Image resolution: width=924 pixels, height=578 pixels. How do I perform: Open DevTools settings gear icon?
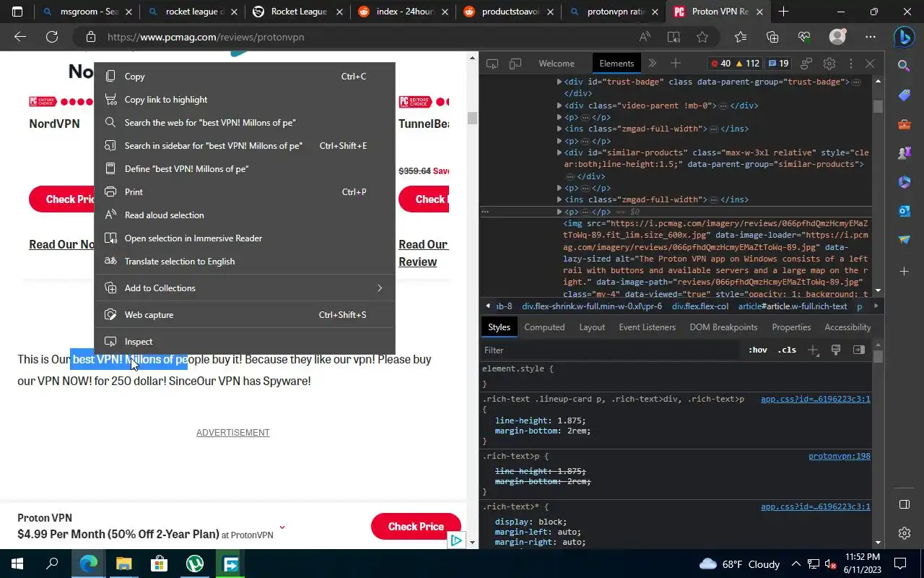point(829,64)
